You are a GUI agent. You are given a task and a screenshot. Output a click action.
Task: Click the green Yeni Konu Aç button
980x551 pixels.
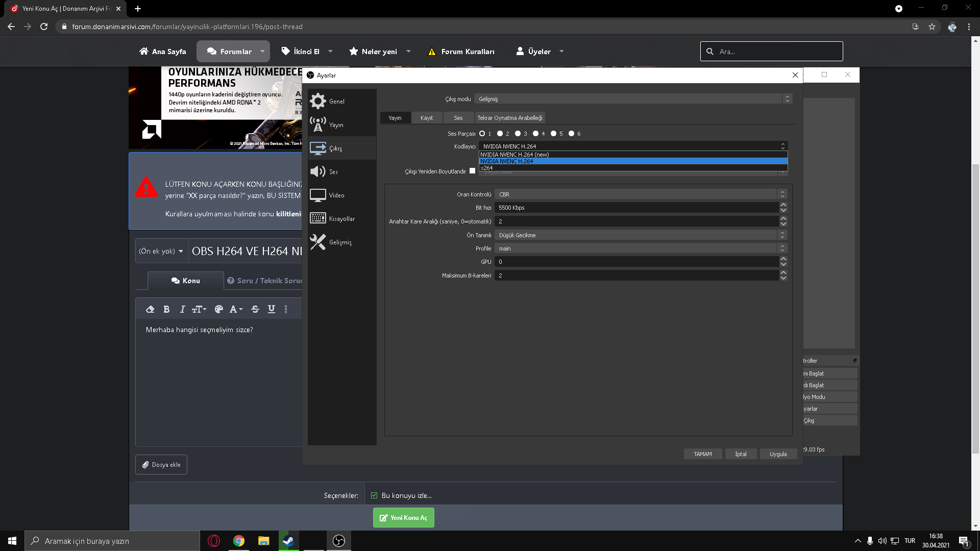click(x=403, y=518)
